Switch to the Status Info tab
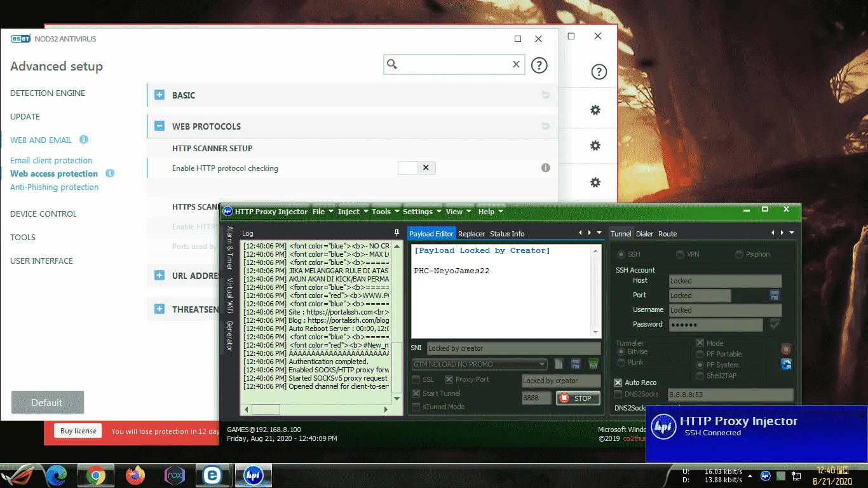Image resolution: width=868 pixels, height=488 pixels. pos(507,234)
